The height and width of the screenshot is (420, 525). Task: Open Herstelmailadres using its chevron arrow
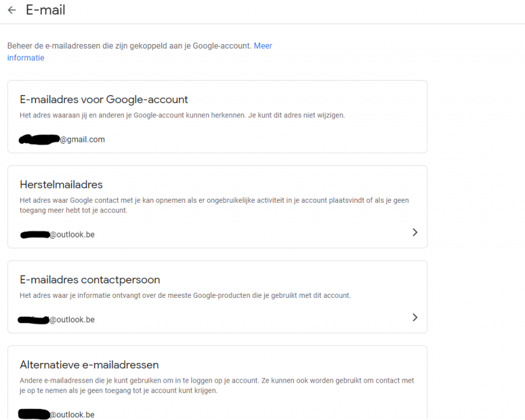(415, 232)
